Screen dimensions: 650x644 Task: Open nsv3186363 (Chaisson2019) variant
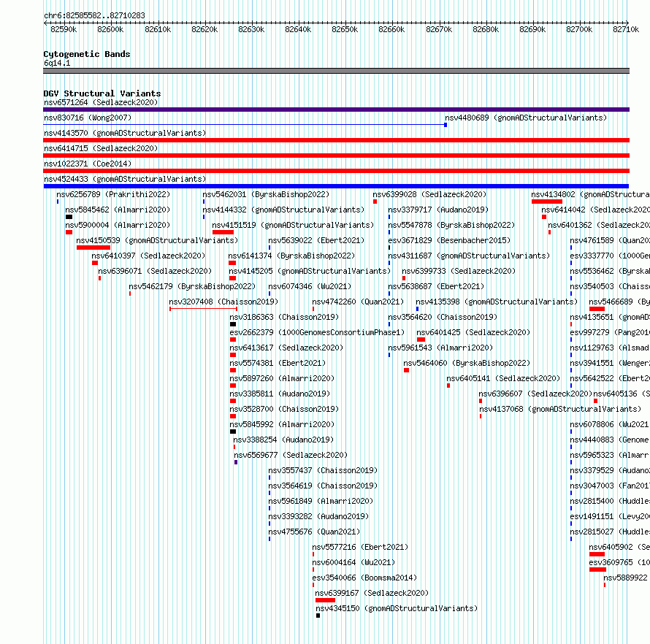pyautogui.click(x=284, y=317)
